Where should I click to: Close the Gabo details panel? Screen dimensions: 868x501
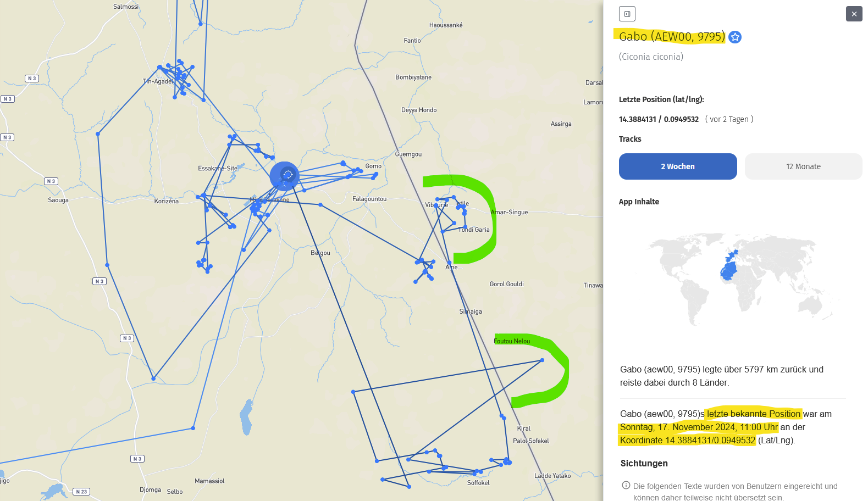tap(854, 14)
